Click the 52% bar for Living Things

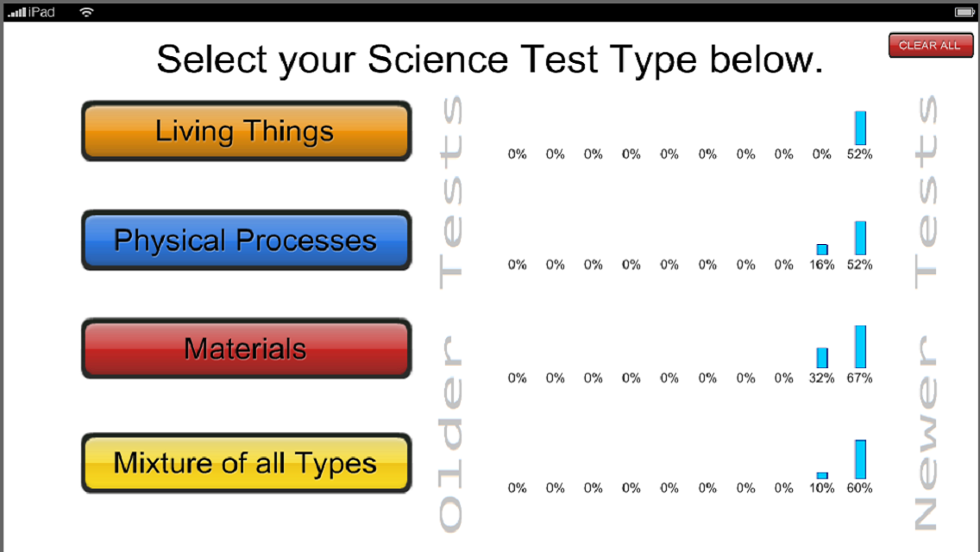(860, 128)
